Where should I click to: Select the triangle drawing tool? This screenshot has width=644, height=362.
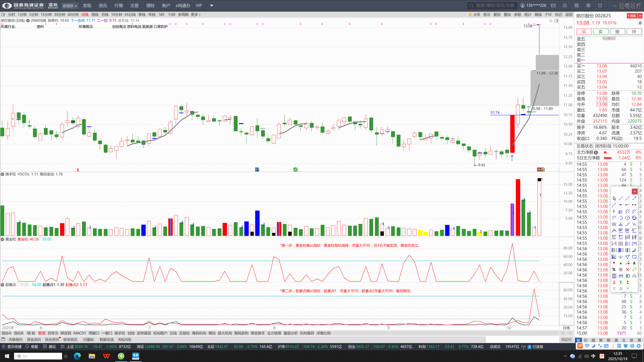point(628,257)
